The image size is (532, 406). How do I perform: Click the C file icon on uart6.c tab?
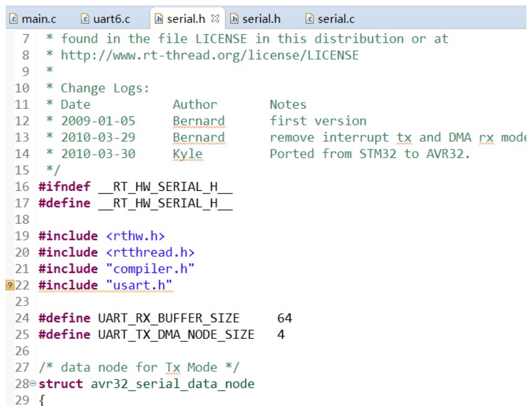[85, 19]
